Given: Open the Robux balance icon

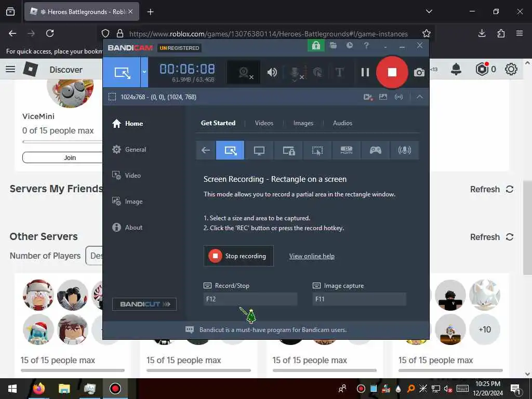Looking at the screenshot, I should tap(482, 69).
